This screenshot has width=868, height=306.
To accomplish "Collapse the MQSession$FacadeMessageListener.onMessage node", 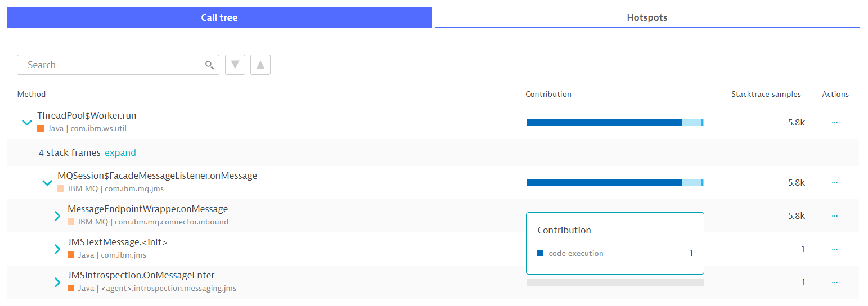I will pos(47,183).
